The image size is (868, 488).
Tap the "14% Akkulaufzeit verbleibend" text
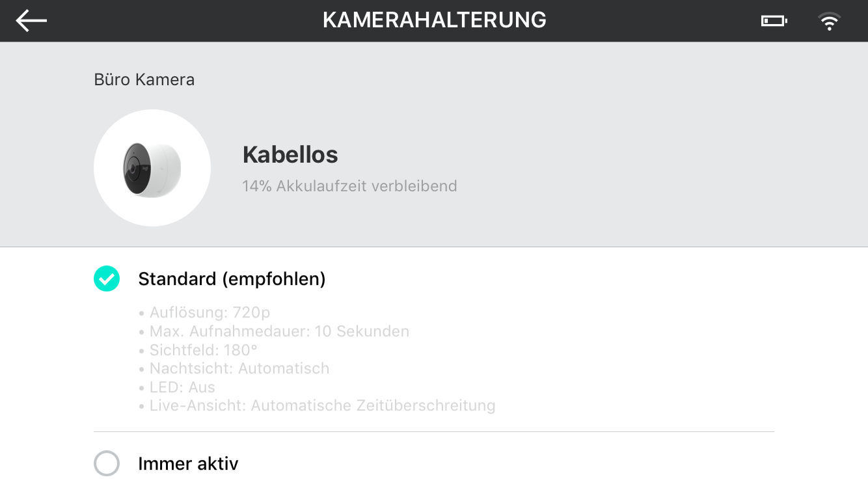pos(349,186)
